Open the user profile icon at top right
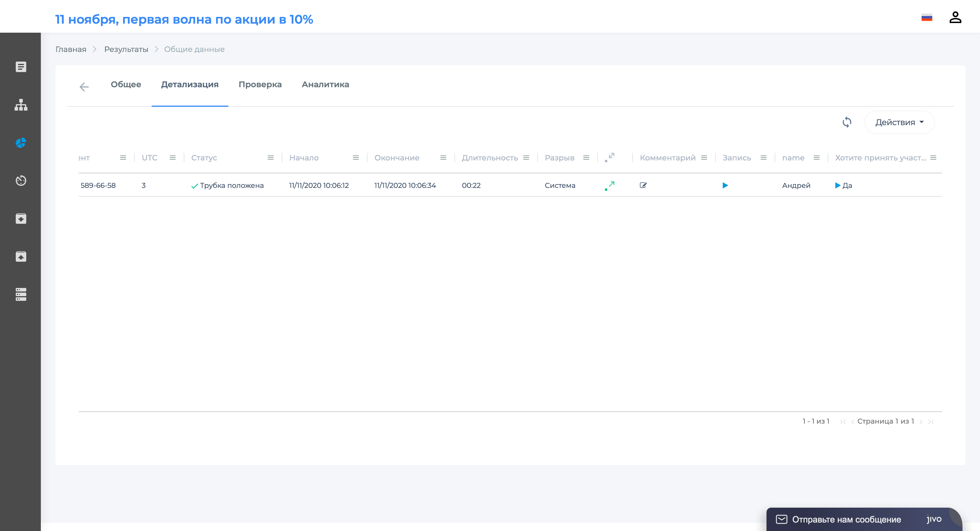The height and width of the screenshot is (531, 980). (956, 16)
